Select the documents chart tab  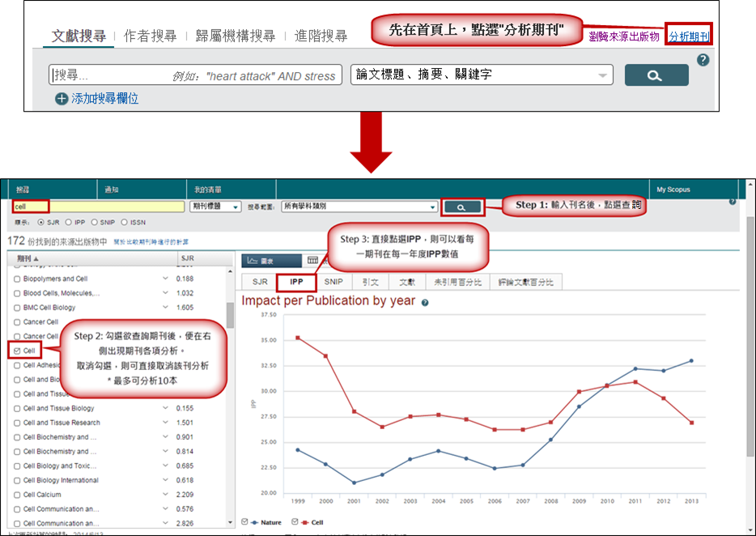click(407, 283)
